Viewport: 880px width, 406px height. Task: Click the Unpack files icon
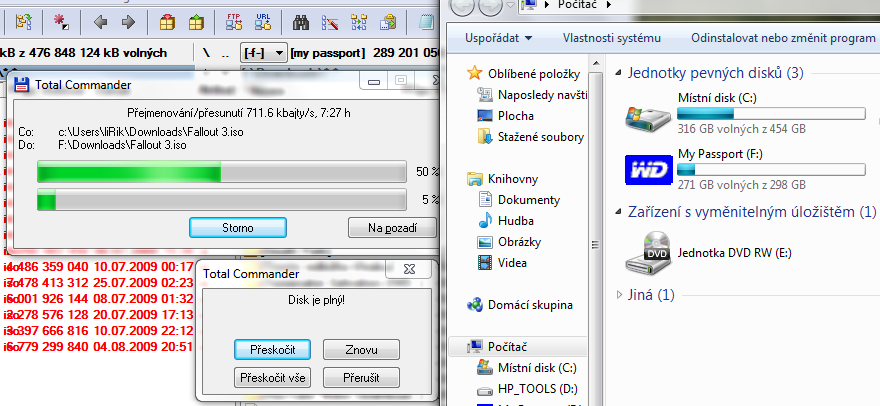pos(196,22)
